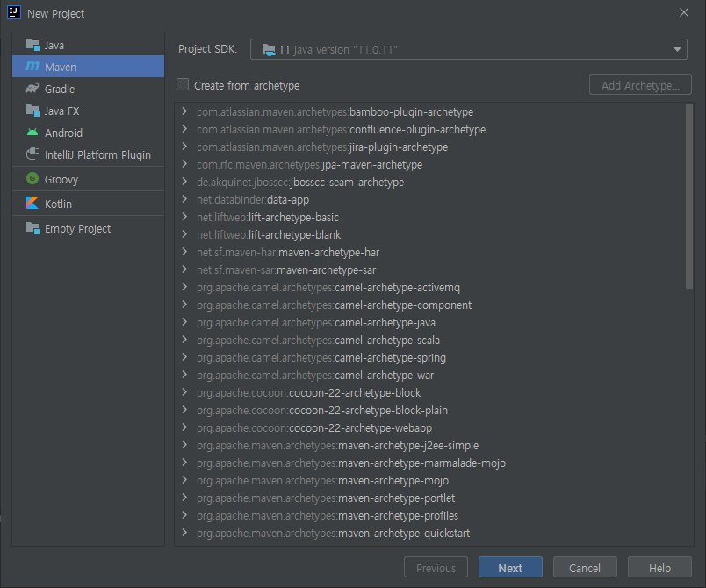Expand bamboo-plugin-archetype node
This screenshot has height=588, width=706.
click(184, 111)
